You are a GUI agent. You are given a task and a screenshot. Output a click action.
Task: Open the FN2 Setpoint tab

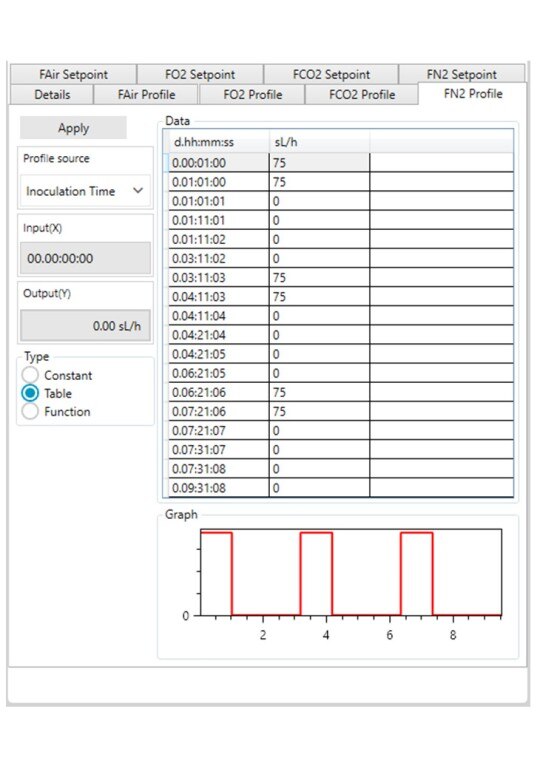click(x=462, y=74)
